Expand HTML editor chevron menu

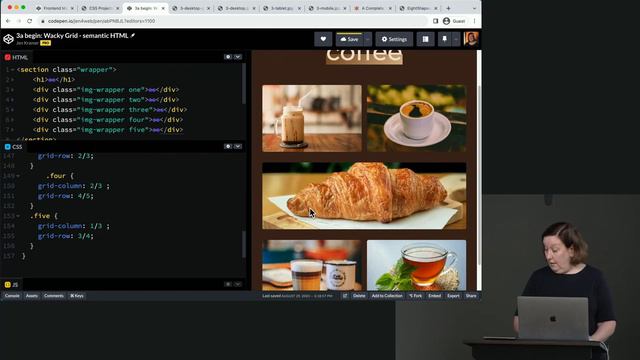coord(238,57)
